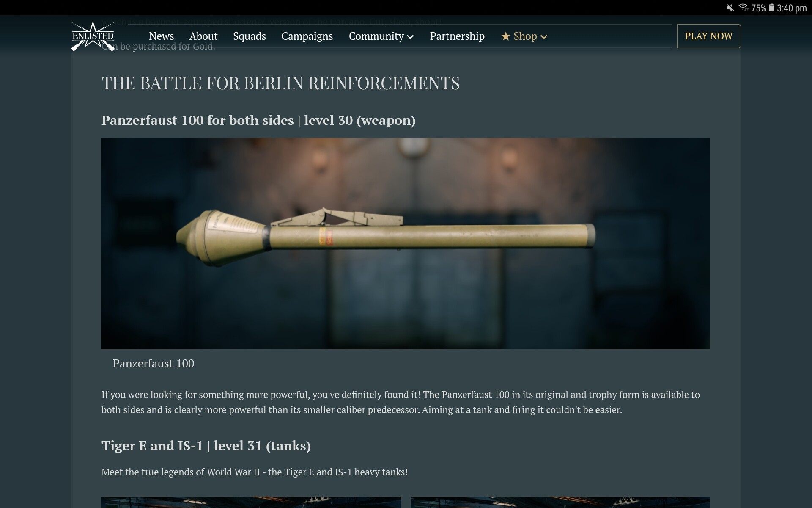Click the PLAY NOW button

[x=709, y=36]
